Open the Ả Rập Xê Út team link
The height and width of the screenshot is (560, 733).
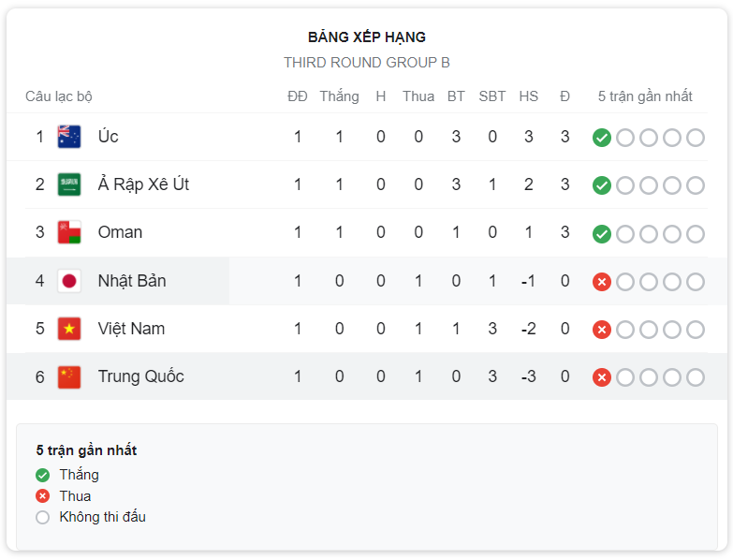(x=143, y=184)
